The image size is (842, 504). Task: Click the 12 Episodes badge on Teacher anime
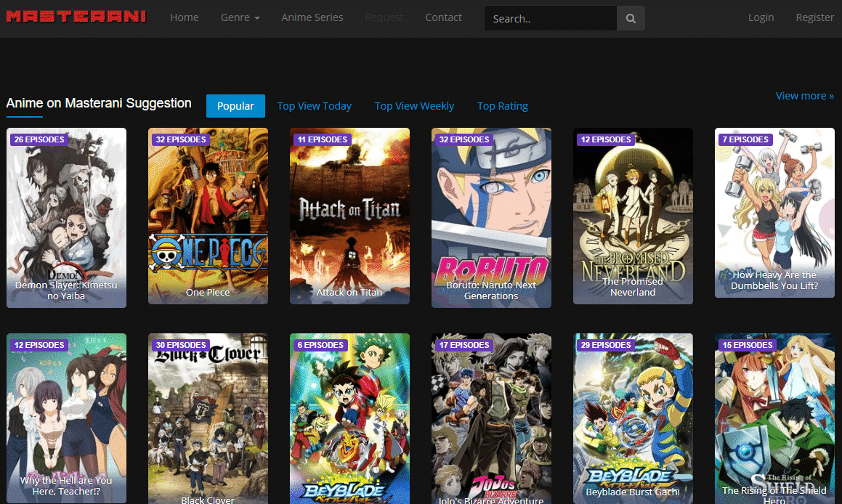click(x=39, y=345)
